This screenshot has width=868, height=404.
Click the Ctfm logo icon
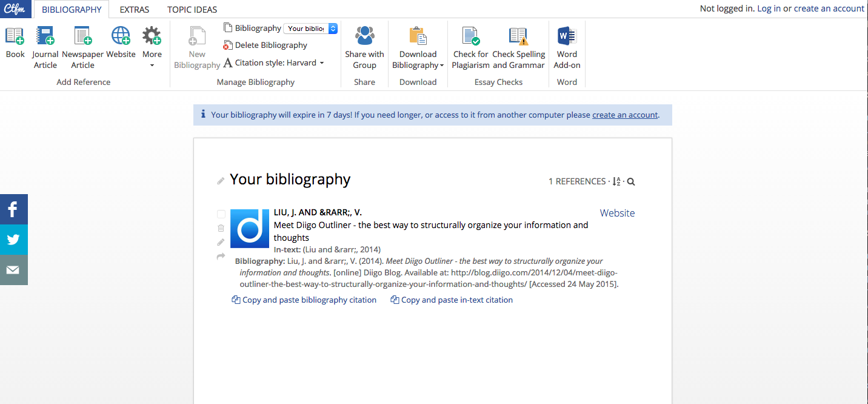[16, 9]
